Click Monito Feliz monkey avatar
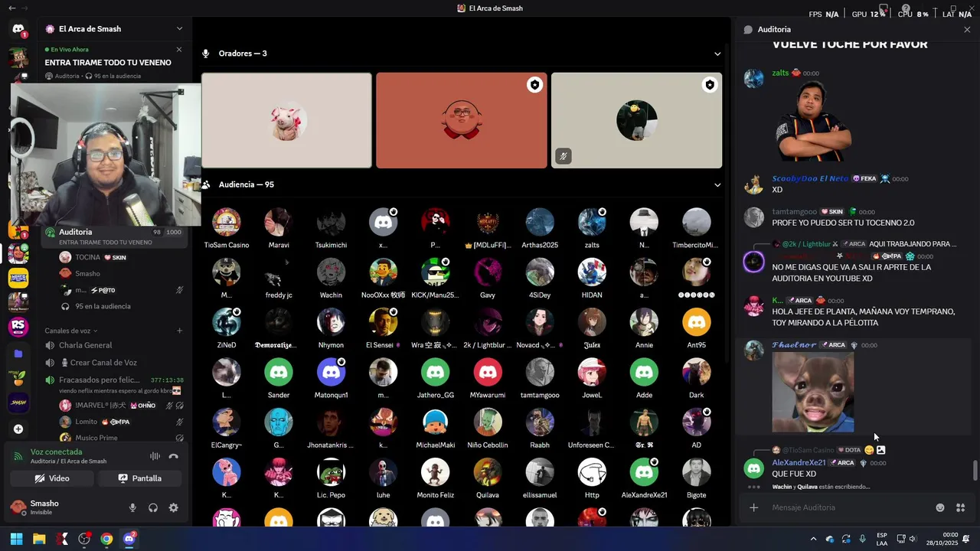The height and width of the screenshot is (551, 980). [435, 472]
